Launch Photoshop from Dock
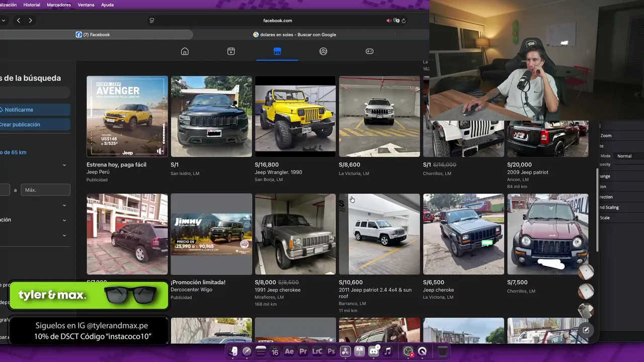The width and height of the screenshot is (644, 362). tap(331, 351)
